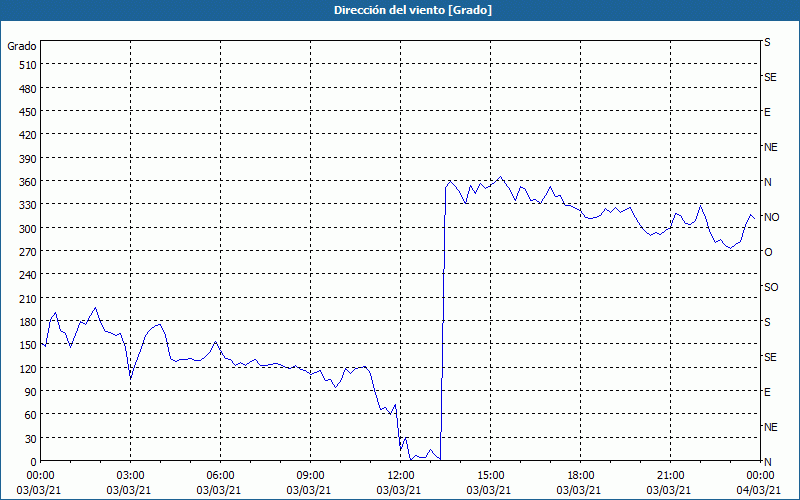Select the 'N' compass label level with 0

[x=768, y=462]
